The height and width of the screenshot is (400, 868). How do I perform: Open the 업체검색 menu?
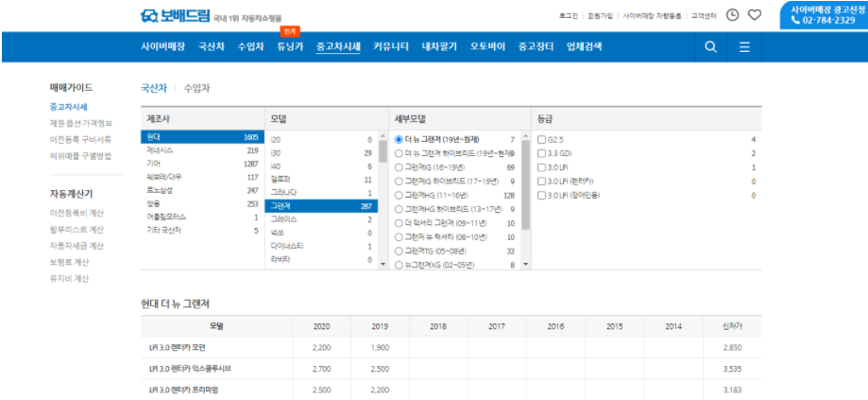click(x=584, y=47)
